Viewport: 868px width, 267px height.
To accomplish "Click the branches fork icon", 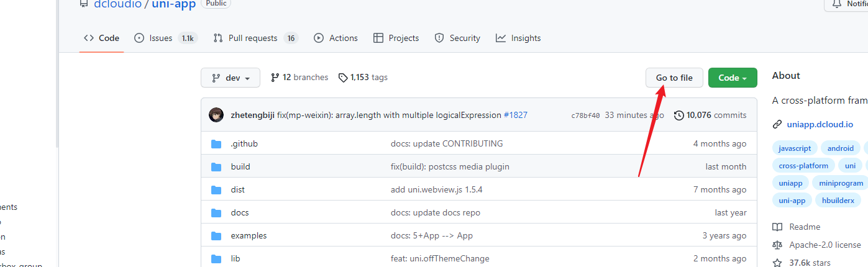I will pos(275,78).
